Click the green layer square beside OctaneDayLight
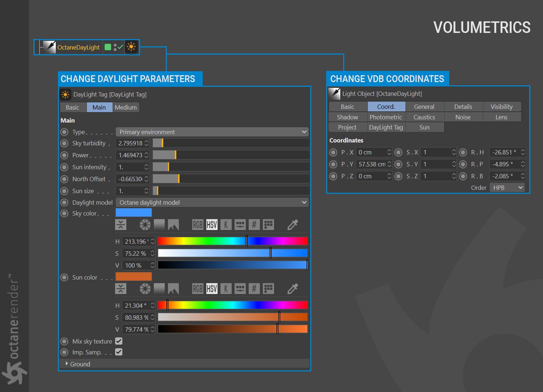Viewport: 543px width, 392px height. point(108,47)
